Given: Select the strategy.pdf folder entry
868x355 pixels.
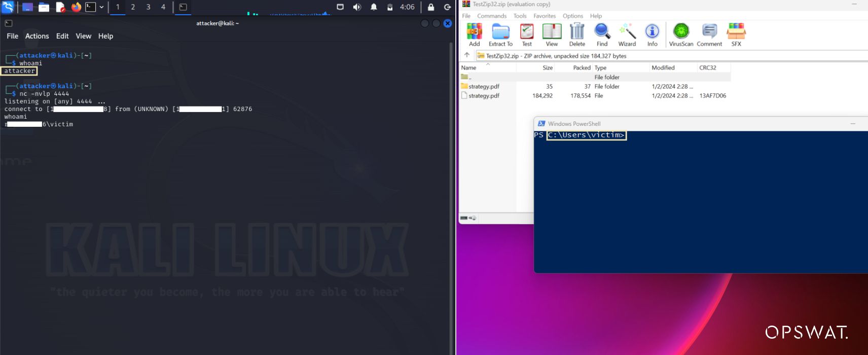Looking at the screenshot, I should 484,87.
